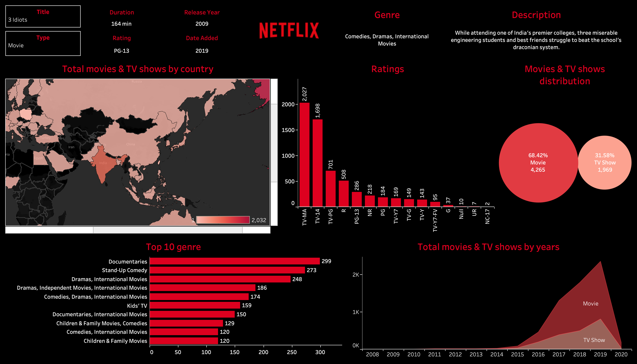Click the TV-14 ratings bar
Viewport: 637px width, 364px height.
click(x=318, y=163)
